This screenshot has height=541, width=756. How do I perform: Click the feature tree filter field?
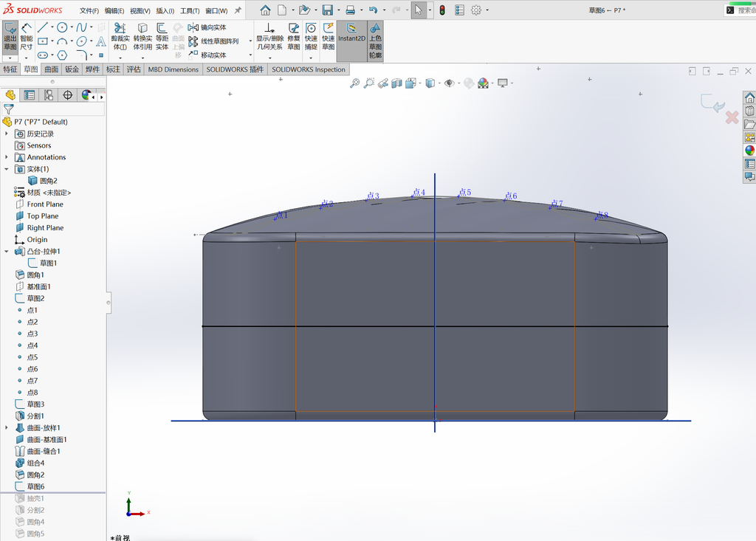[53, 109]
